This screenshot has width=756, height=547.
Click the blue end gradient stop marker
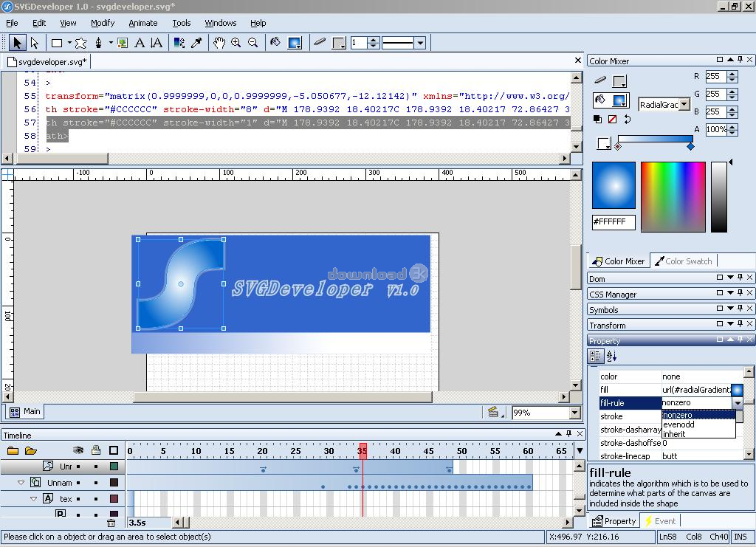pos(690,146)
